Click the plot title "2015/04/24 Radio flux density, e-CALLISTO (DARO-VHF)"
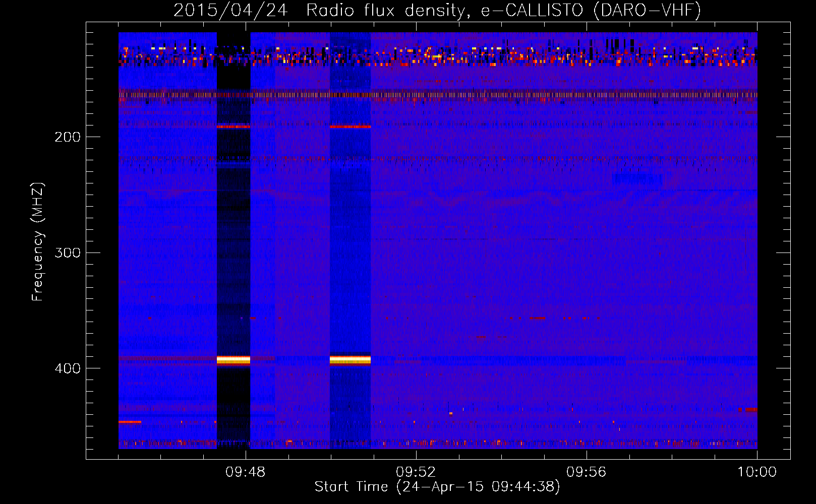 (x=437, y=10)
